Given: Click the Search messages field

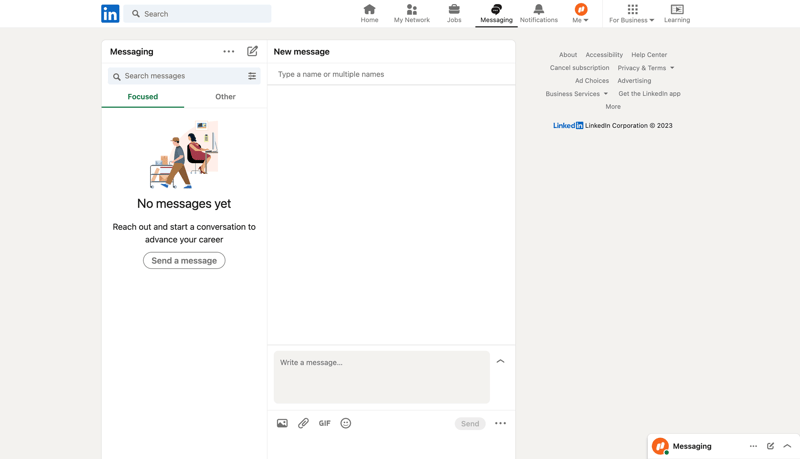Looking at the screenshot, I should (x=184, y=76).
